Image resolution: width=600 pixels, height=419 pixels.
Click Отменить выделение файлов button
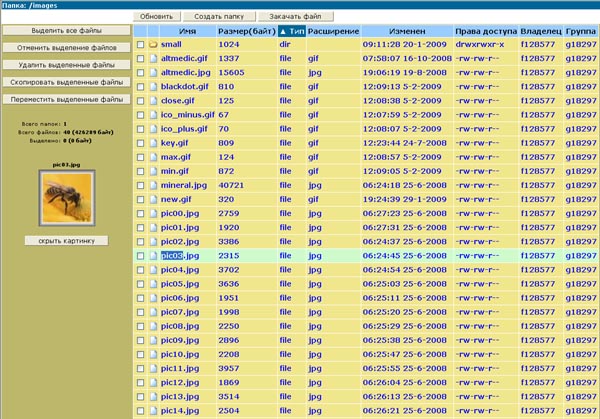pos(67,48)
